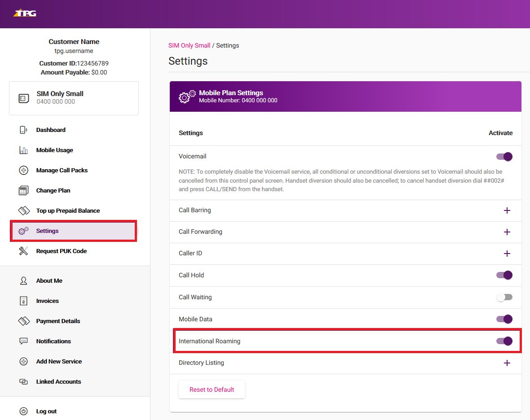Screen dimensions: 530x420
Task: Select the Dashboard icon in sidebar
Action: pyautogui.click(x=24, y=130)
